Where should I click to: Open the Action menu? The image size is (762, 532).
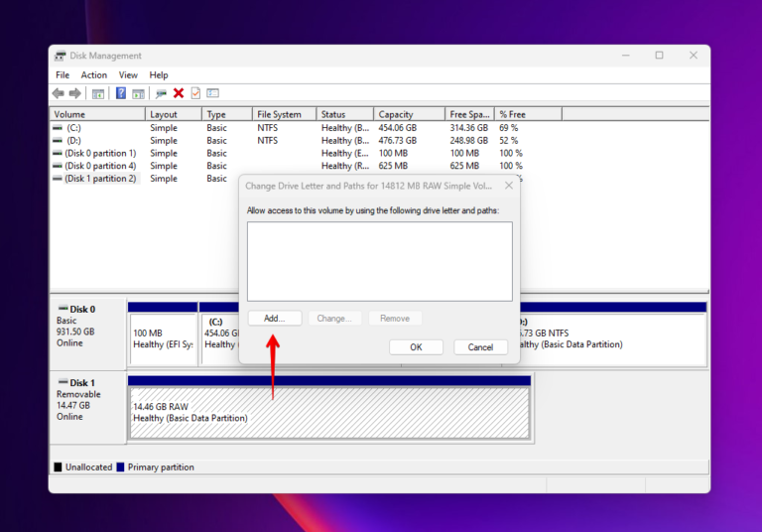click(94, 75)
